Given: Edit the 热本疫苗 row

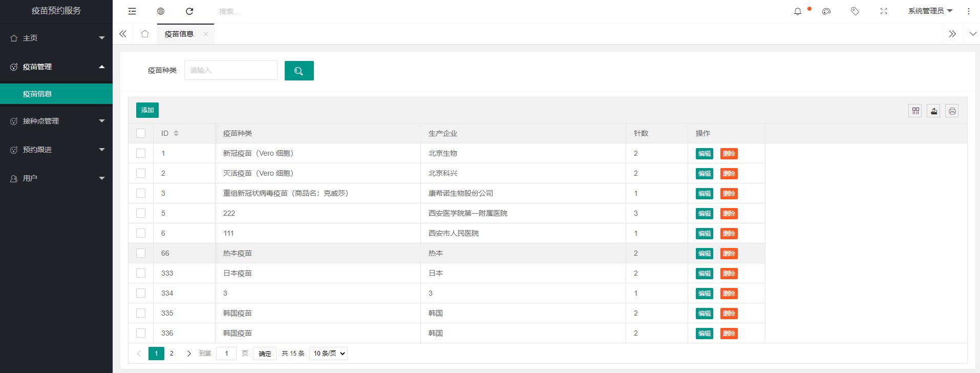Looking at the screenshot, I should (x=705, y=254).
